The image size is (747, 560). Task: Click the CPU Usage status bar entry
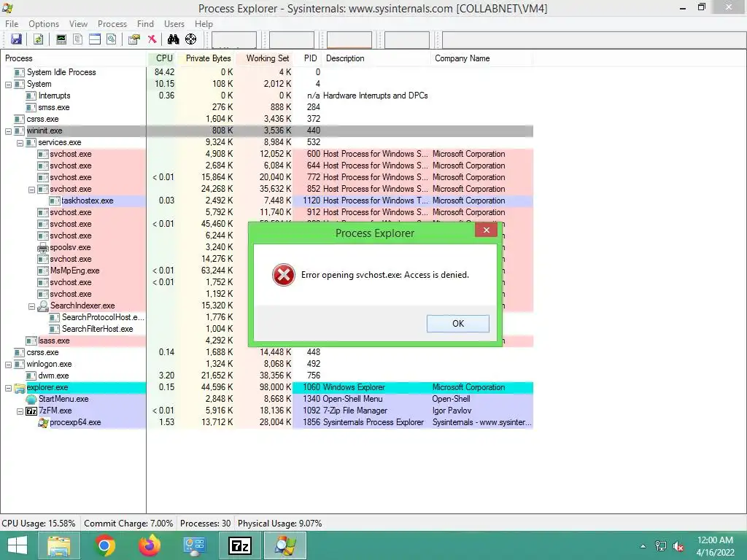click(x=39, y=524)
